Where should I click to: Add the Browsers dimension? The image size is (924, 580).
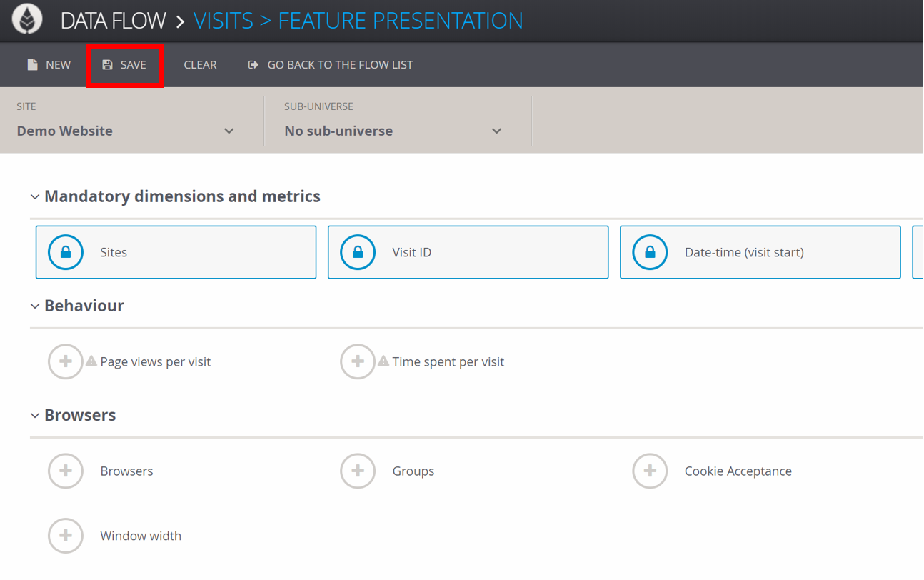(66, 471)
